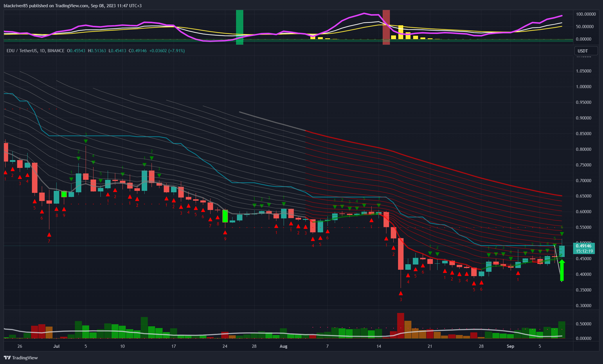Click the 0.90000 price scale label
603x364 pixels.
point(584,118)
